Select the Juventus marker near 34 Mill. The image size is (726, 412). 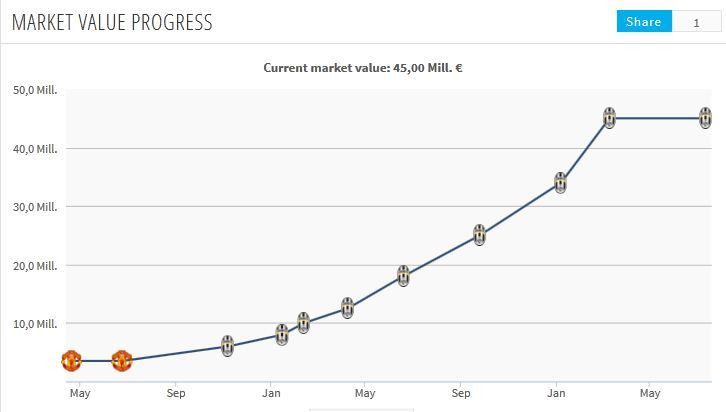(561, 182)
